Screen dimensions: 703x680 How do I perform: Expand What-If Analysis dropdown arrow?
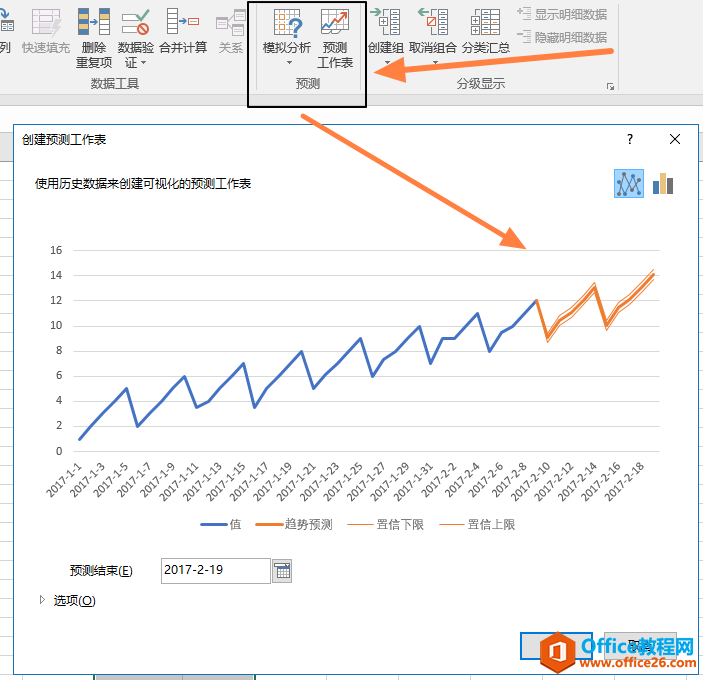(289, 63)
